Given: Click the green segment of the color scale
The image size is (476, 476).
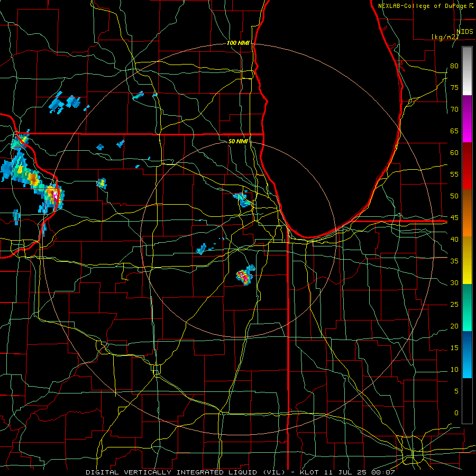Looking at the screenshot, I should [467, 307].
